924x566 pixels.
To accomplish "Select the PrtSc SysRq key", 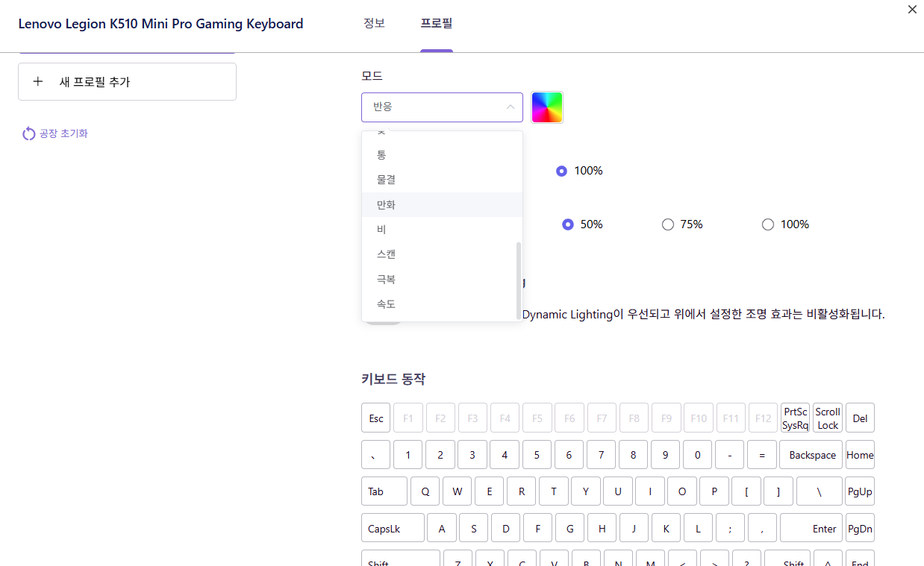I will point(795,418).
